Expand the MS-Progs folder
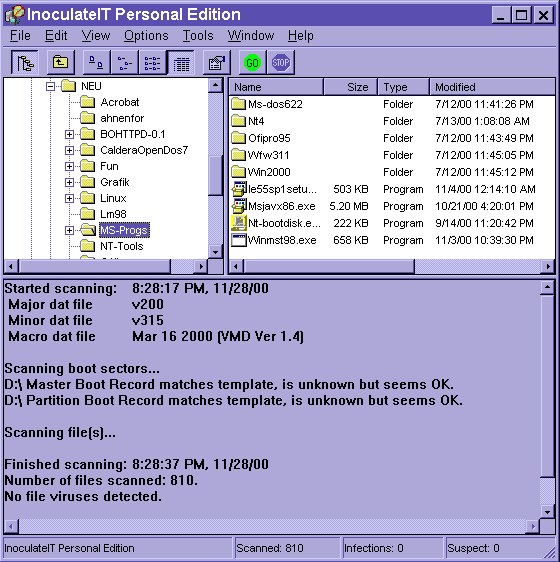 click(x=70, y=230)
